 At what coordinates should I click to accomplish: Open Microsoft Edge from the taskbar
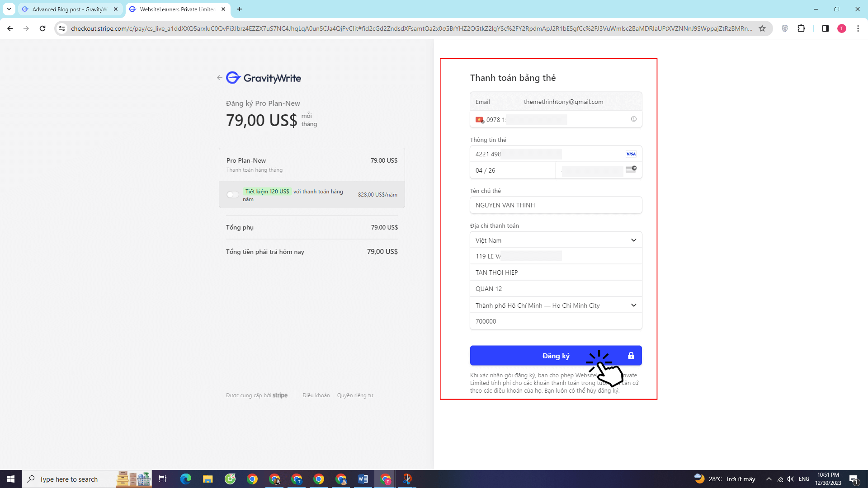click(x=185, y=479)
